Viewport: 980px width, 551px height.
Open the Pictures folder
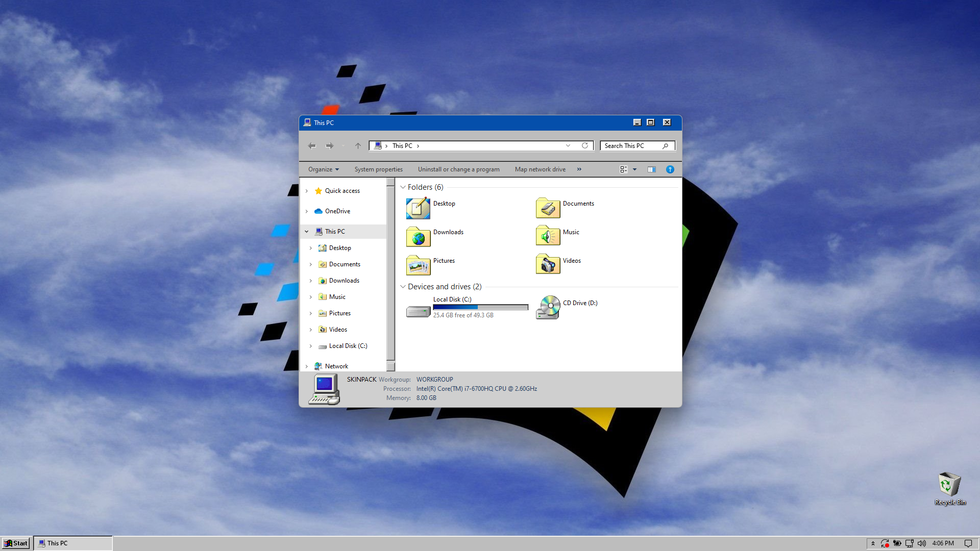pos(443,260)
